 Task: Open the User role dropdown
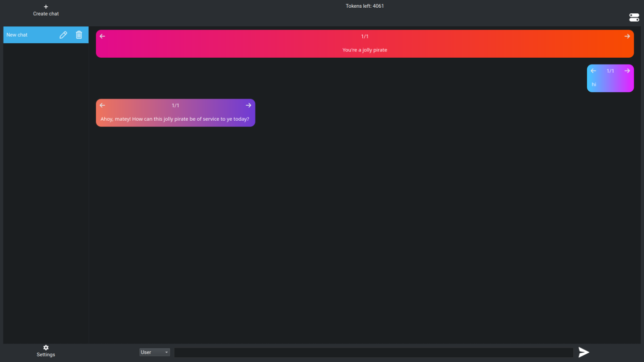[x=154, y=352]
